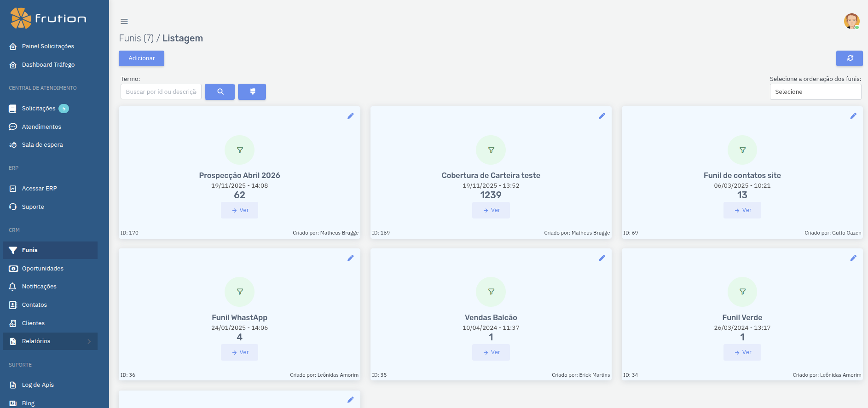The image size is (868, 408).
Task: Open Suporte in sidebar
Action: 50,207
